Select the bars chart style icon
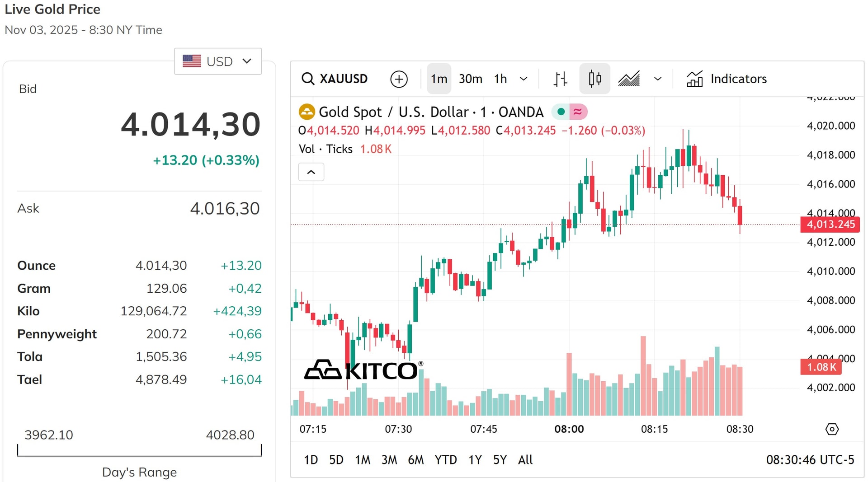The width and height of the screenshot is (868, 482). tap(560, 79)
